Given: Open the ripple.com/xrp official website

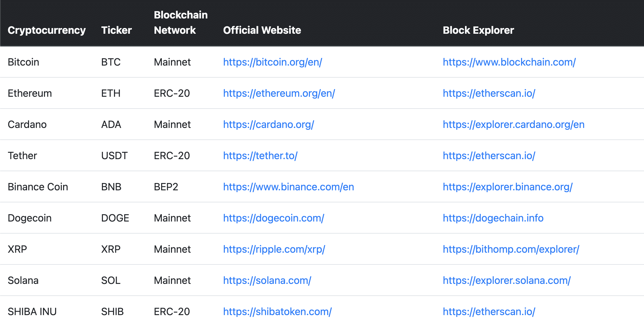Looking at the screenshot, I should [274, 249].
